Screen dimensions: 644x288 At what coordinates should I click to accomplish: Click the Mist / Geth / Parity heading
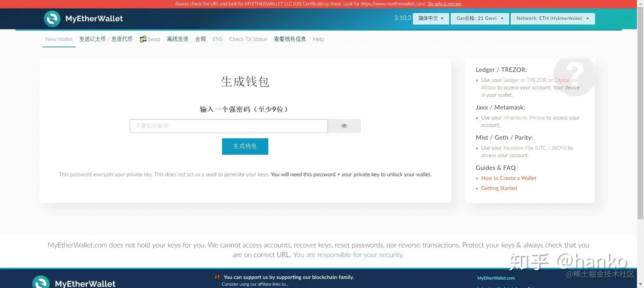click(504, 138)
